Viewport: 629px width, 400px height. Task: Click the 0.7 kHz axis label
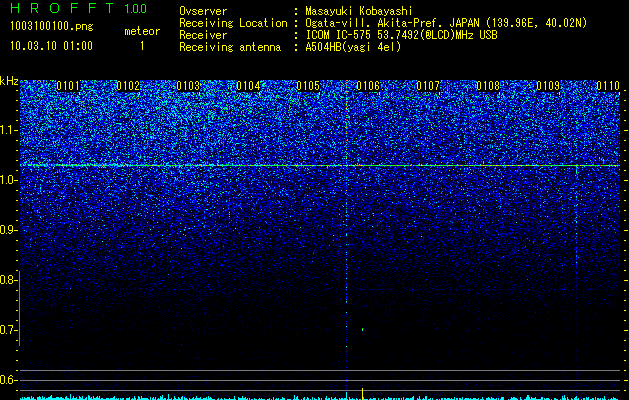pyautogui.click(x=8, y=330)
